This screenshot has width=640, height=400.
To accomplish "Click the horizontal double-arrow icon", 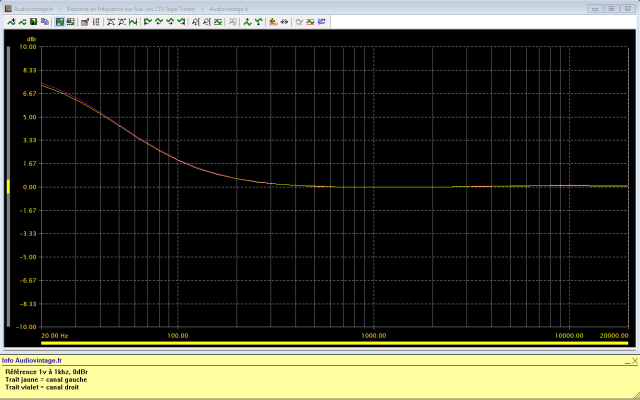I will (284, 22).
